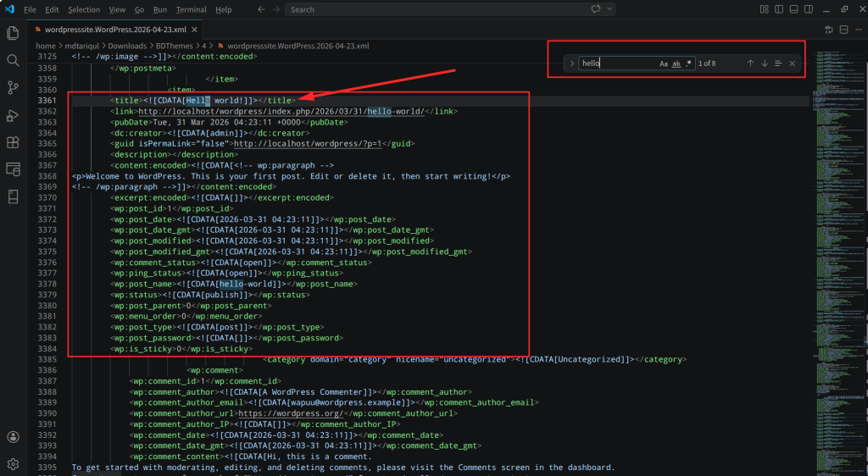Click the command center Search box
The height and width of the screenshot is (476, 868).
pyautogui.click(x=437, y=9)
